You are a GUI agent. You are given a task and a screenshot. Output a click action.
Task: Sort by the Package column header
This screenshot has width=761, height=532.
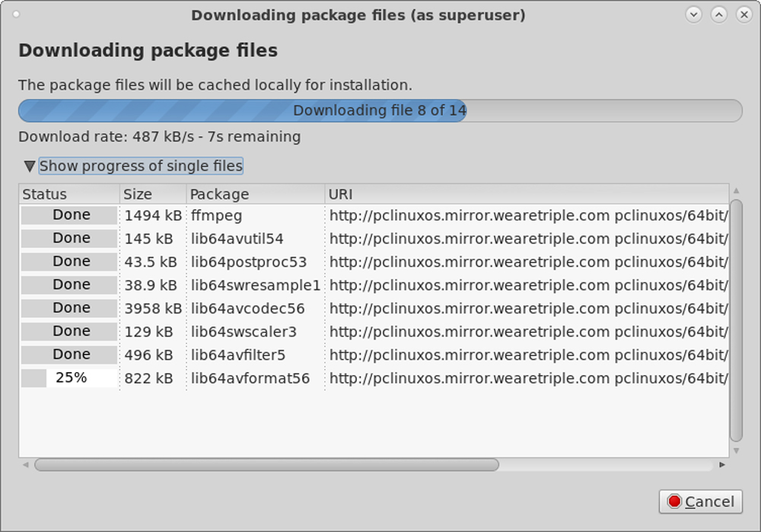coord(255,194)
